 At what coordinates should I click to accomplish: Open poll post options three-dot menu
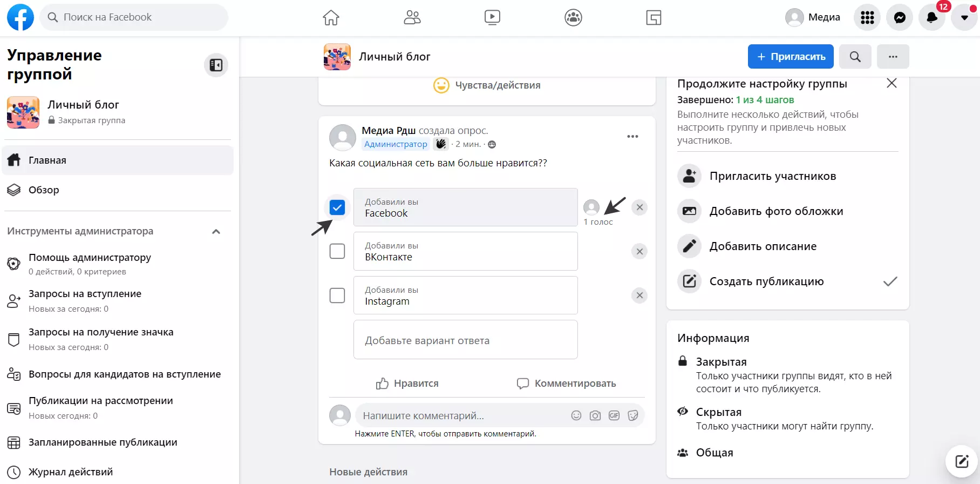[x=632, y=137]
